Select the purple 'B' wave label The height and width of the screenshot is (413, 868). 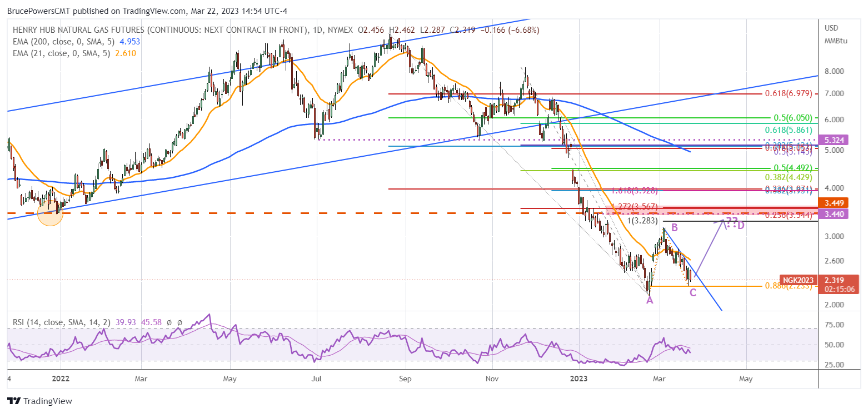pos(674,227)
